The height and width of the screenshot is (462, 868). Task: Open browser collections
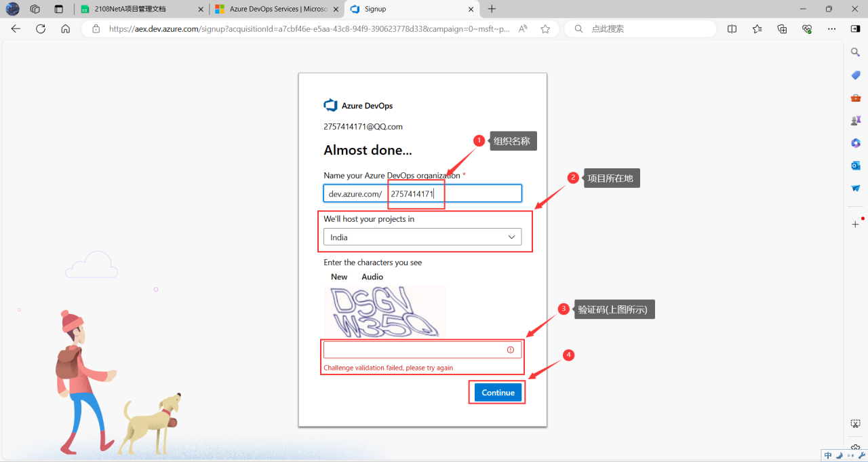[782, 28]
